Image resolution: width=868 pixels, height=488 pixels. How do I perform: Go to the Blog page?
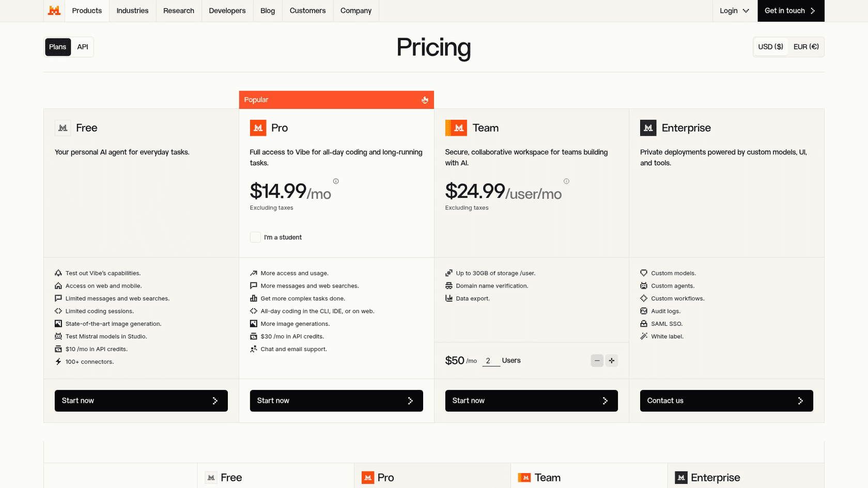[x=268, y=11]
